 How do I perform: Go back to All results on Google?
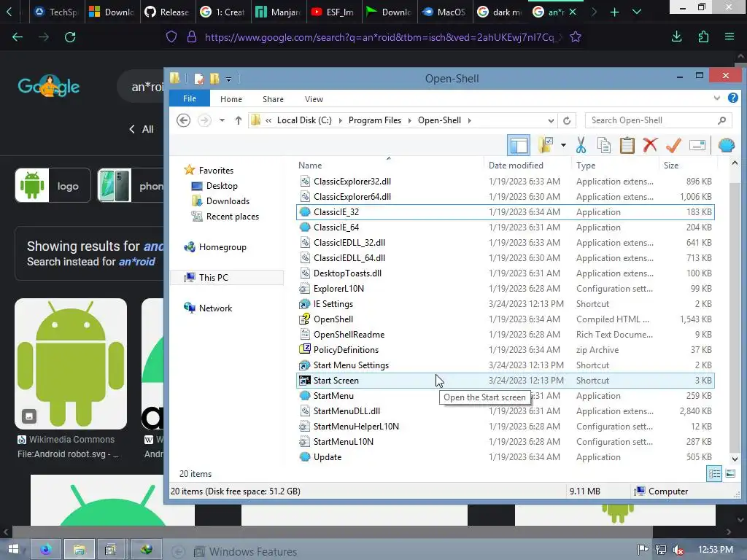142,129
